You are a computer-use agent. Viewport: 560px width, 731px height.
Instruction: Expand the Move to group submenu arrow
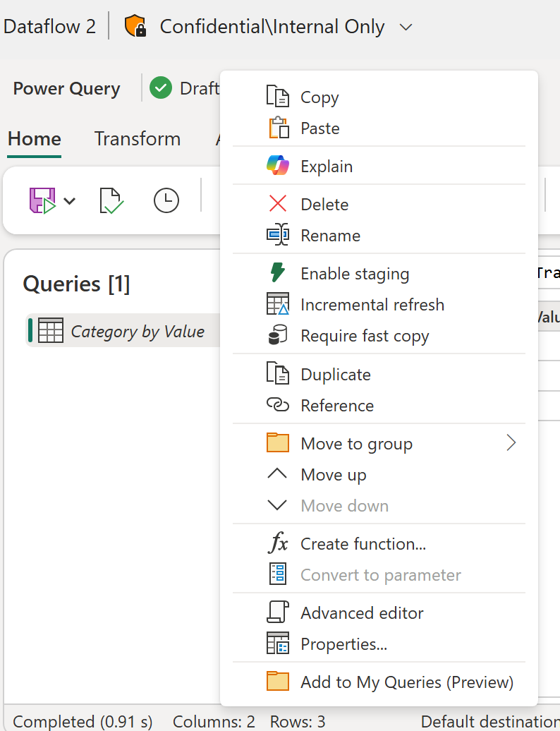point(511,443)
